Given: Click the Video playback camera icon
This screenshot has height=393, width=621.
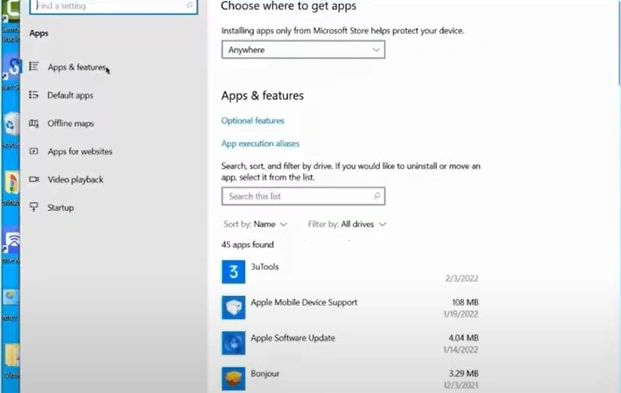Looking at the screenshot, I should pos(34,179).
